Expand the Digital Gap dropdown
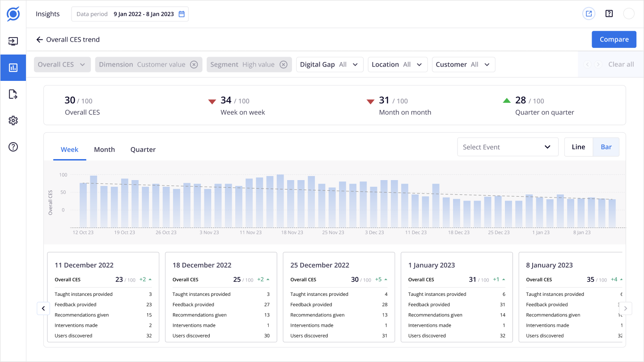Image resolution: width=644 pixels, height=362 pixels. click(329, 64)
